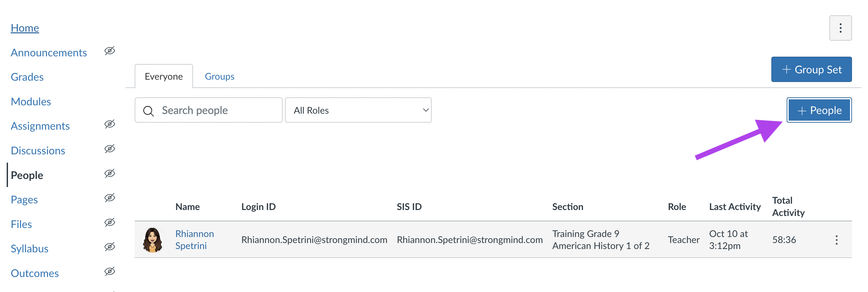
Task: Click the + Group Set button
Action: pos(811,69)
